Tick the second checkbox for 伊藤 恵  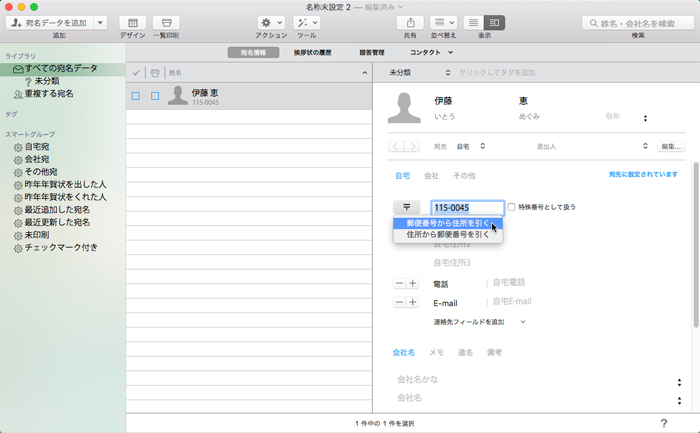(x=155, y=96)
